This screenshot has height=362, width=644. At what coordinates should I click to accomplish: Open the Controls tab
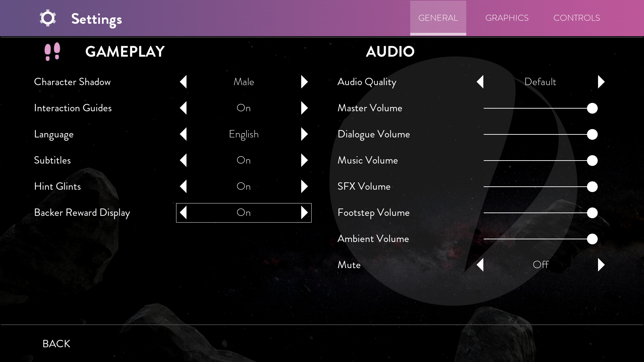pos(576,18)
